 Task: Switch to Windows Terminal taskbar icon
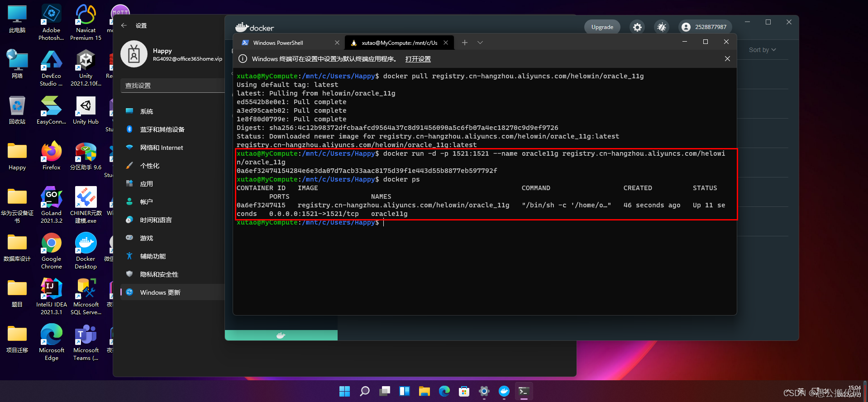tap(524, 391)
